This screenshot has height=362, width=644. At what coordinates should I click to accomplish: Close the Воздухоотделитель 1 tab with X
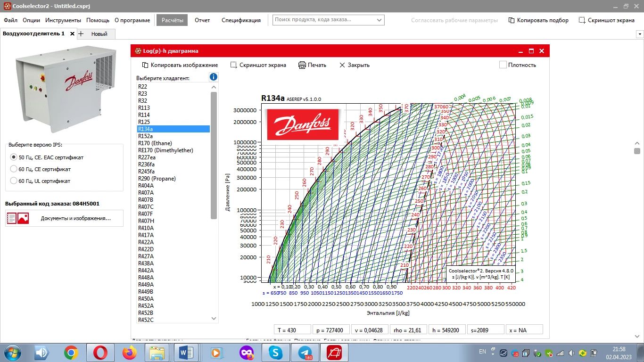pyautogui.click(x=72, y=34)
